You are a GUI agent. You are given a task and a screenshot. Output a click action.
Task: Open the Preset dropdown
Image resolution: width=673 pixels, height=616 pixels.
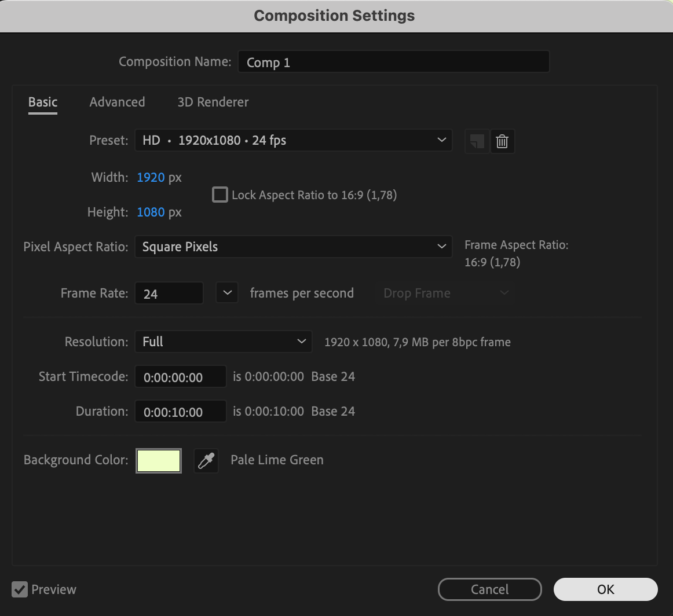(x=293, y=140)
